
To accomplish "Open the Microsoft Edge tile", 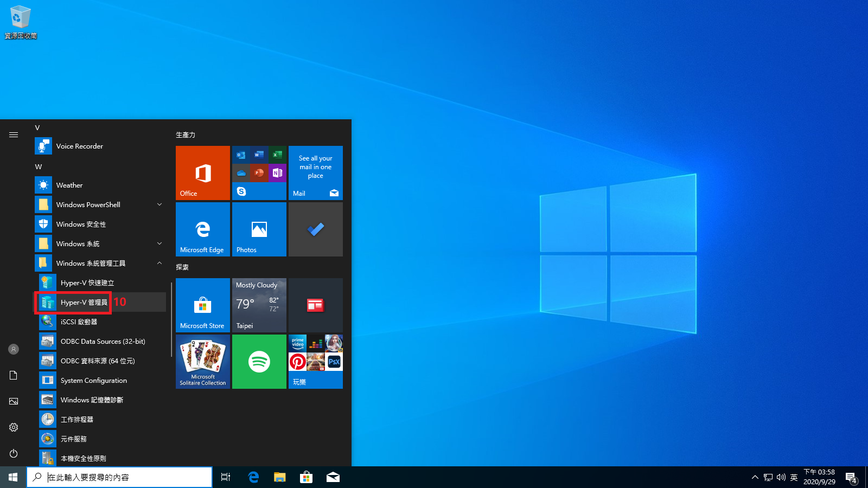I will tap(203, 229).
